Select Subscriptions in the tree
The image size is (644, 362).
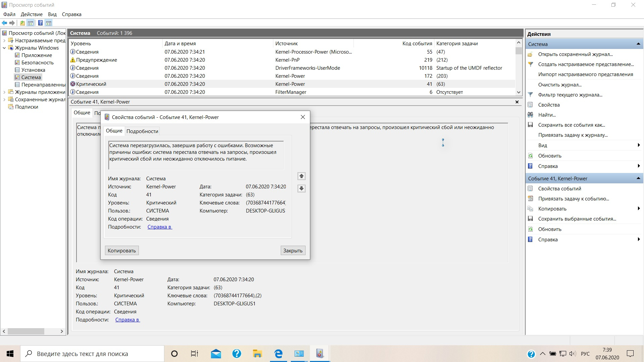click(26, 107)
